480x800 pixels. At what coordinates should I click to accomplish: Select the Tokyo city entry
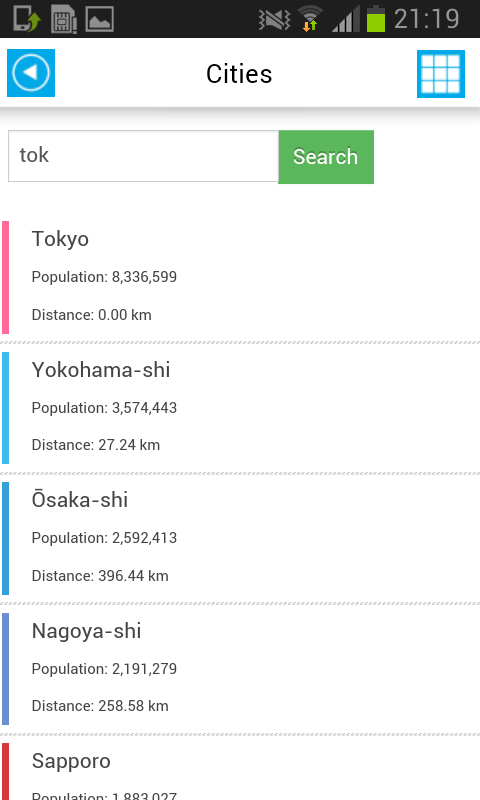click(240, 277)
